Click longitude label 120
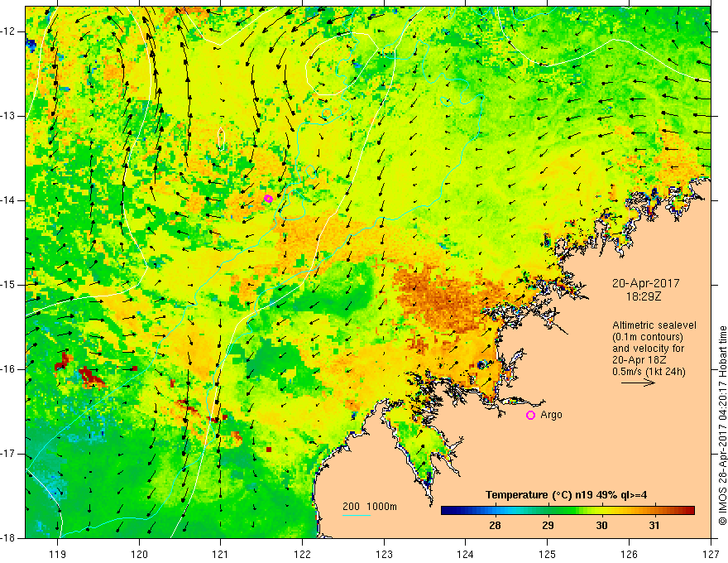The width and height of the screenshot is (728, 563). [x=139, y=554]
